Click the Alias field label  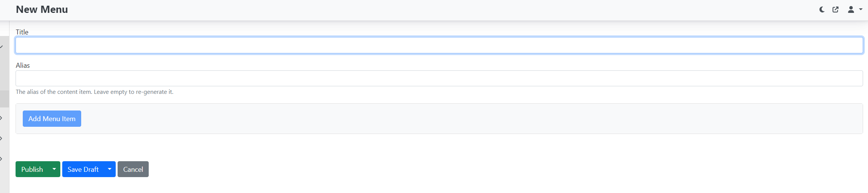23,65
